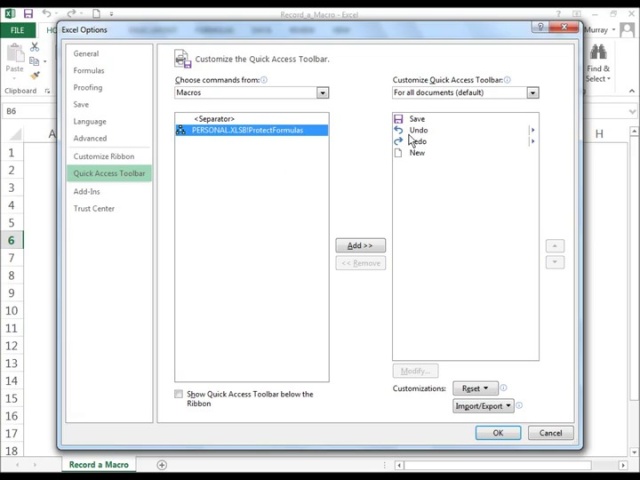Image resolution: width=640 pixels, height=480 pixels.
Task: Click the Move Up arrow button
Action: [555, 246]
